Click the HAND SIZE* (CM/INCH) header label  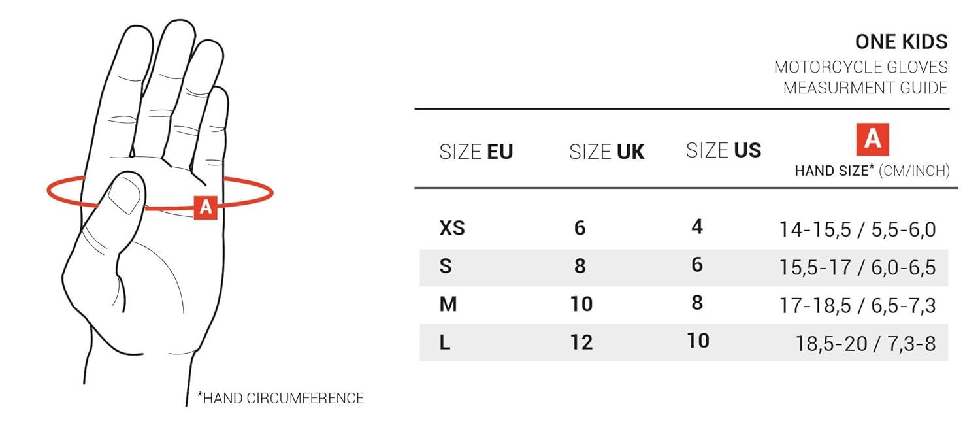tap(872, 171)
